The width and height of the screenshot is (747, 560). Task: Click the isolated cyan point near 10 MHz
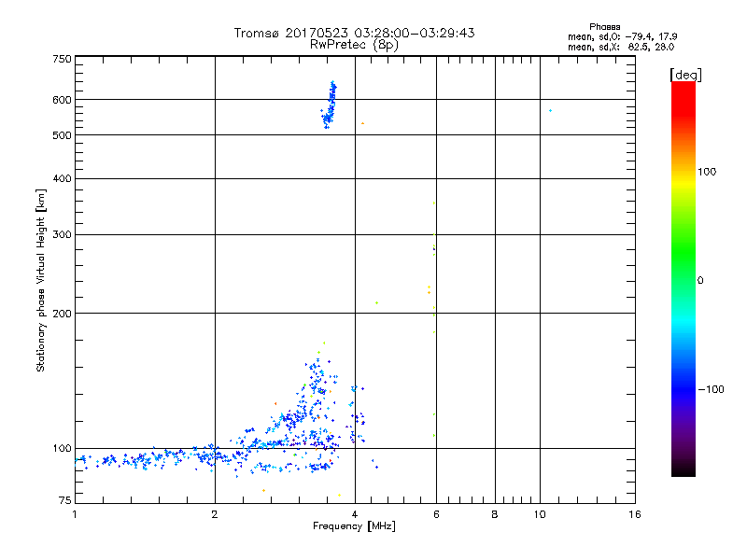tap(550, 110)
